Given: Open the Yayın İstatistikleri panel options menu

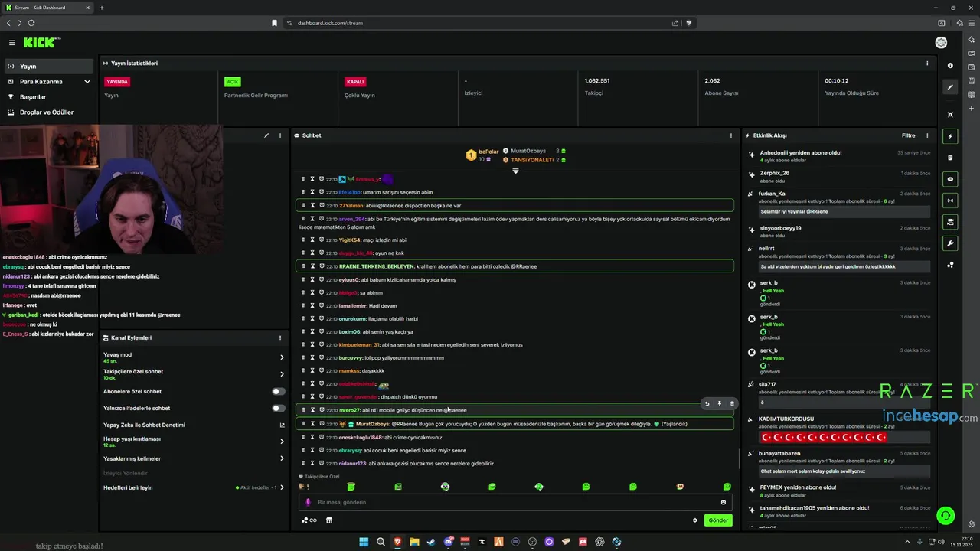Looking at the screenshot, I should pos(927,64).
